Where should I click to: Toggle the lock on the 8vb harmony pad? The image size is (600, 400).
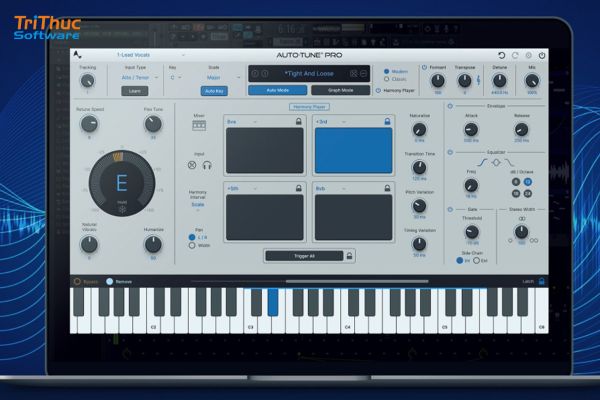pyautogui.click(x=387, y=188)
